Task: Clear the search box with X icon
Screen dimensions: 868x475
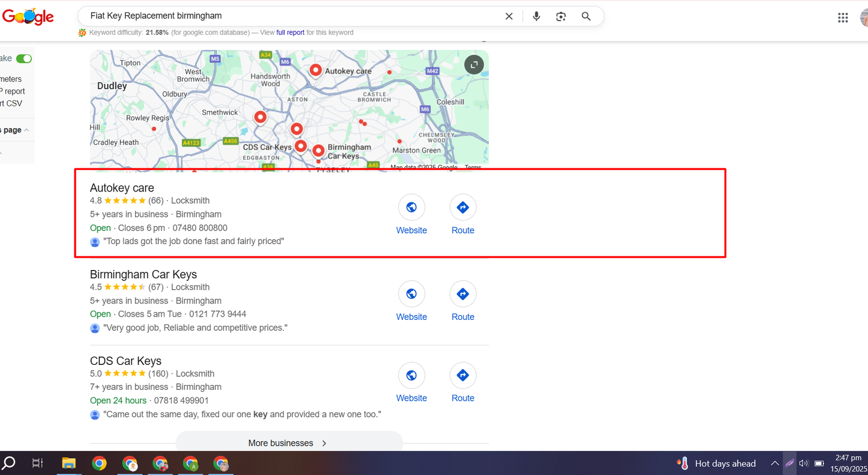Action: coord(509,16)
